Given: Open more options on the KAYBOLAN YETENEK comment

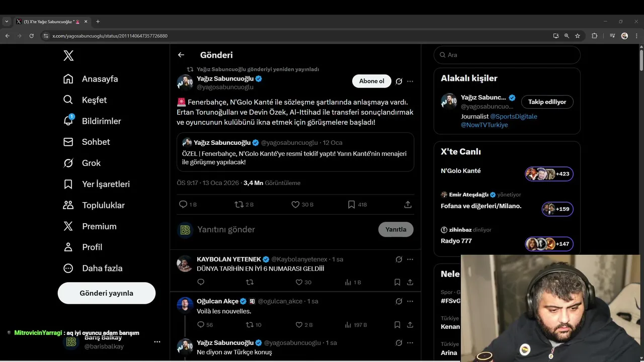Looking at the screenshot, I should click(x=410, y=259).
